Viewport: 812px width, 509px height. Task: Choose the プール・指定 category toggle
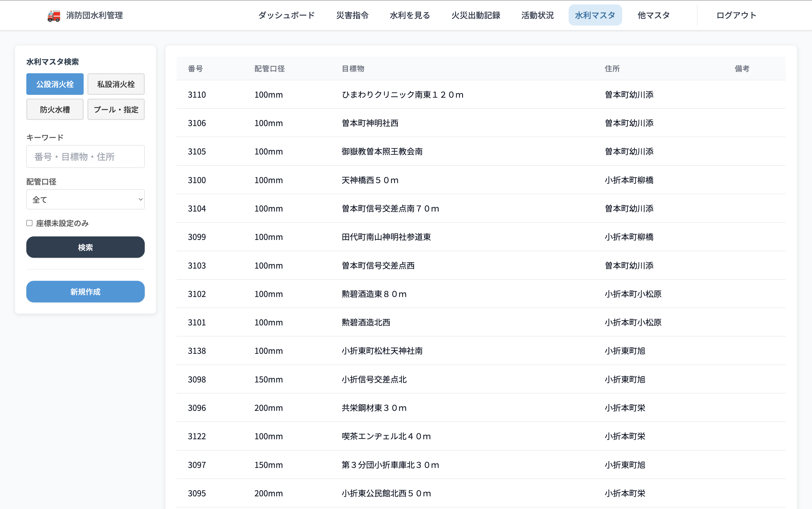click(x=116, y=109)
